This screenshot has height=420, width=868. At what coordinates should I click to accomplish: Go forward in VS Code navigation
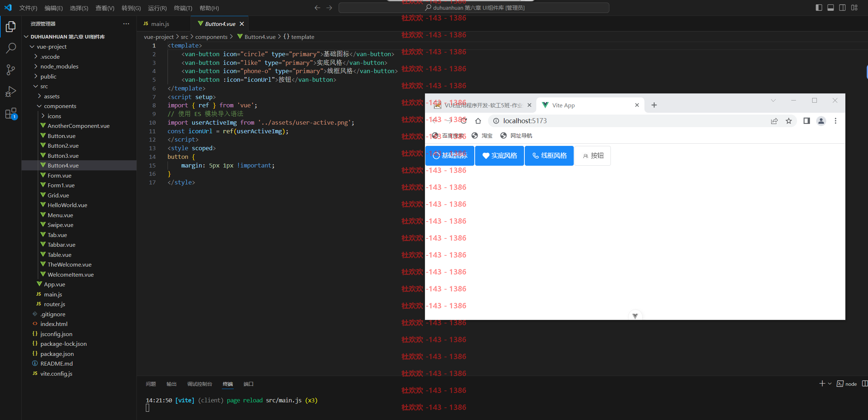point(329,8)
